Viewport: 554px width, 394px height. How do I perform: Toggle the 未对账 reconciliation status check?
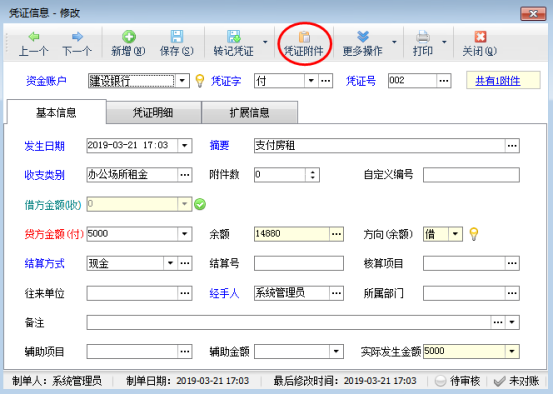tap(499, 381)
